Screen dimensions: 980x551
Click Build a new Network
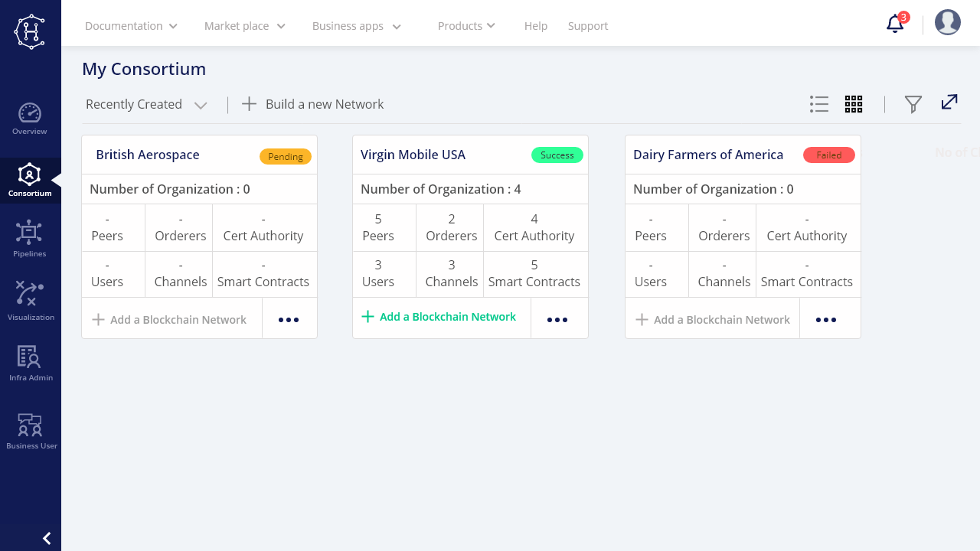point(313,104)
